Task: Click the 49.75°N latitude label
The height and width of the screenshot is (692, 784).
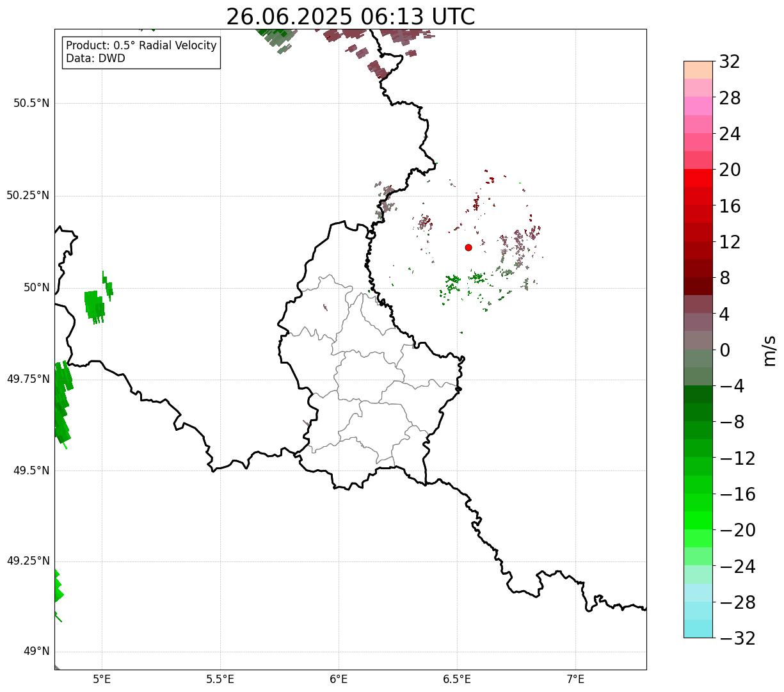Action: 28,379
